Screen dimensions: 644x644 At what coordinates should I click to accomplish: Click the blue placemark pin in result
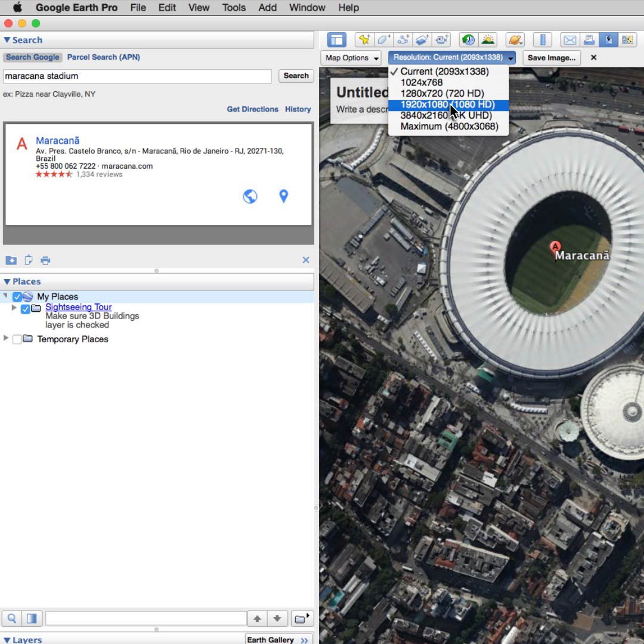283,196
